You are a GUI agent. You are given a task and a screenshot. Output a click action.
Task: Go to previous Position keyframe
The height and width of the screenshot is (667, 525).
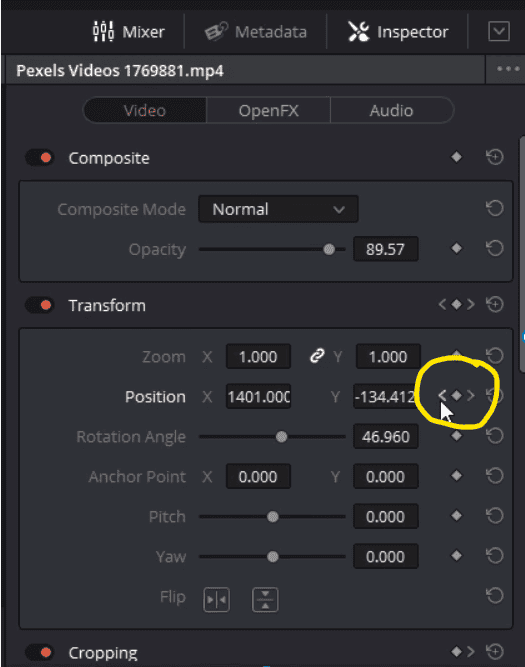[x=442, y=396]
